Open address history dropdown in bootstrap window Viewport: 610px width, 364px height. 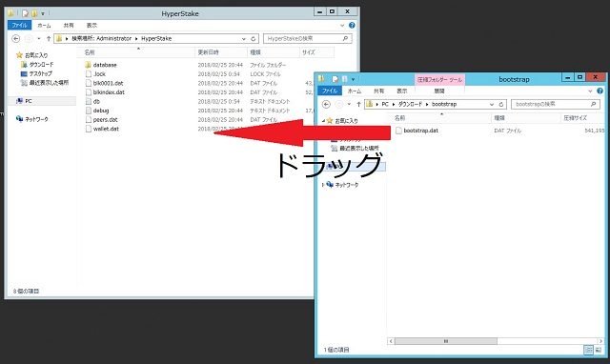click(x=492, y=105)
